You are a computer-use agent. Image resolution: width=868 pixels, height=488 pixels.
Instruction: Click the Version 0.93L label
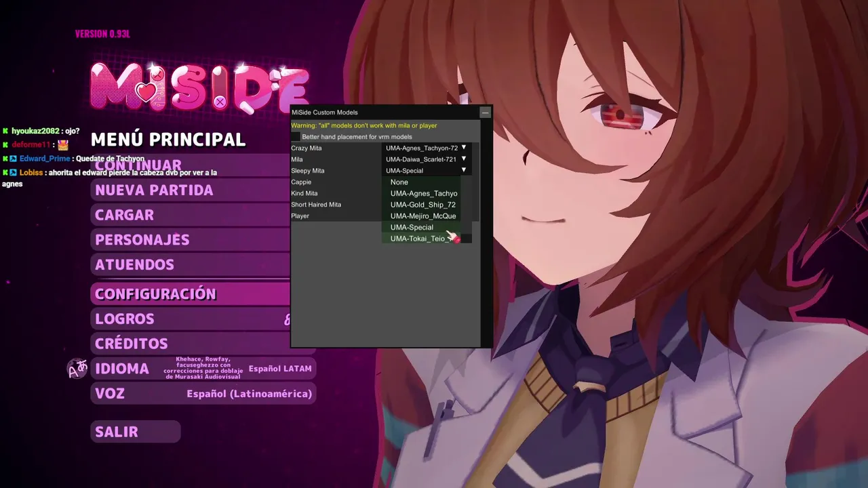(x=102, y=34)
